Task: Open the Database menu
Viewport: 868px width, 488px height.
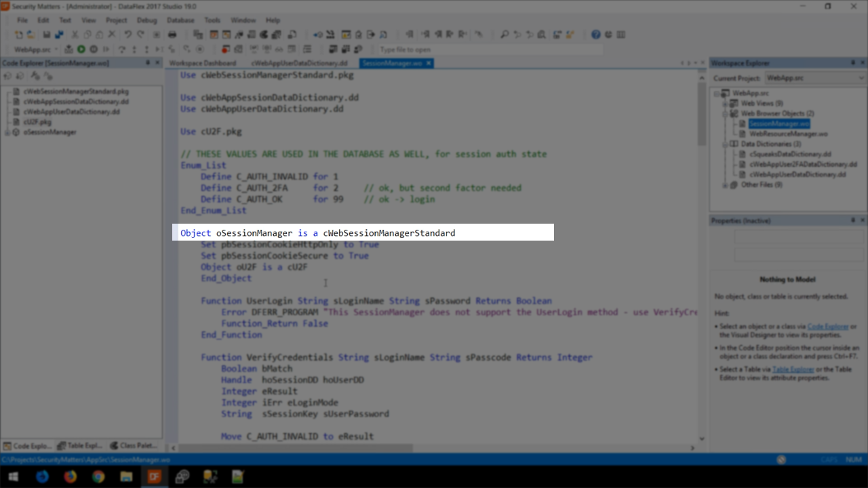Action: pyautogui.click(x=180, y=20)
